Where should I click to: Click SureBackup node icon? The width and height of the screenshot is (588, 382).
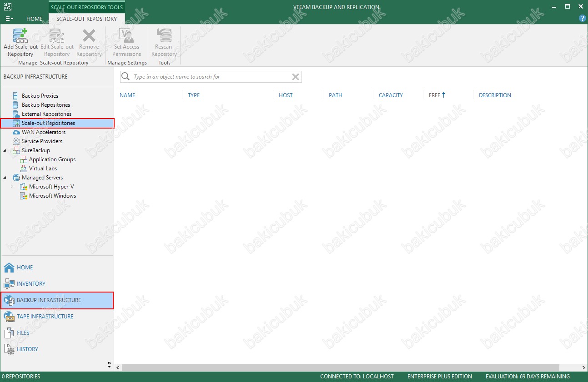click(16, 150)
